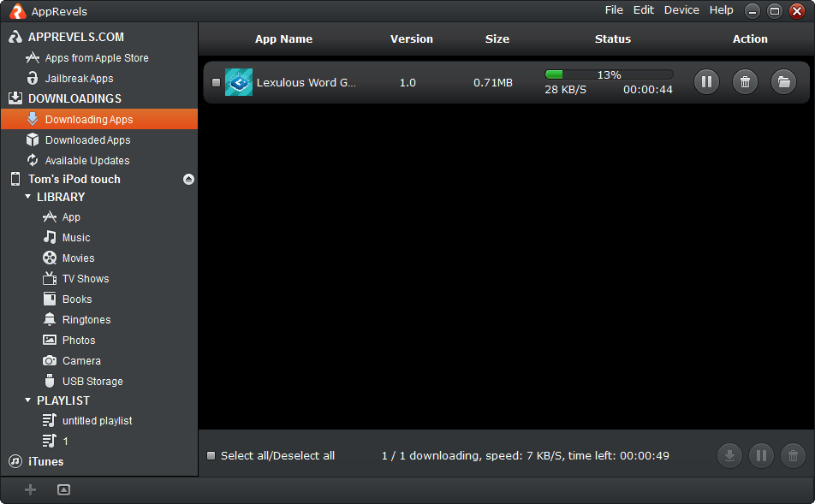This screenshot has width=815, height=504.
Task: Maximize the AppRevels window
Action: pos(775,11)
